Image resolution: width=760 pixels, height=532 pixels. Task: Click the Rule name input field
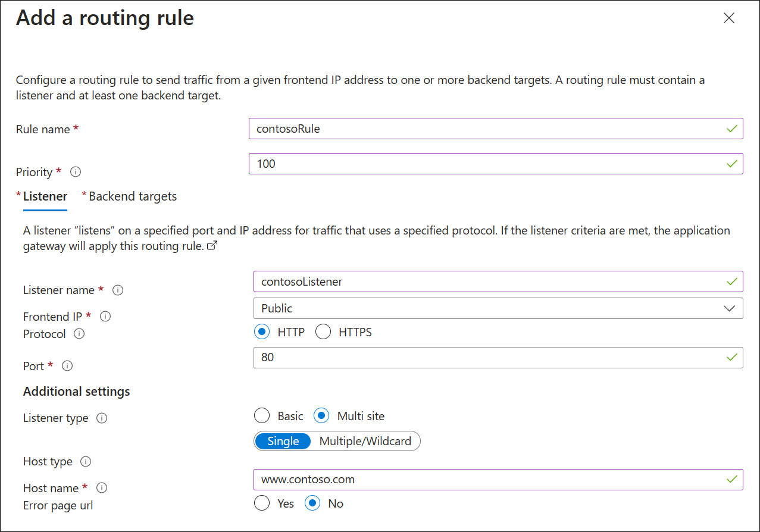tap(496, 129)
